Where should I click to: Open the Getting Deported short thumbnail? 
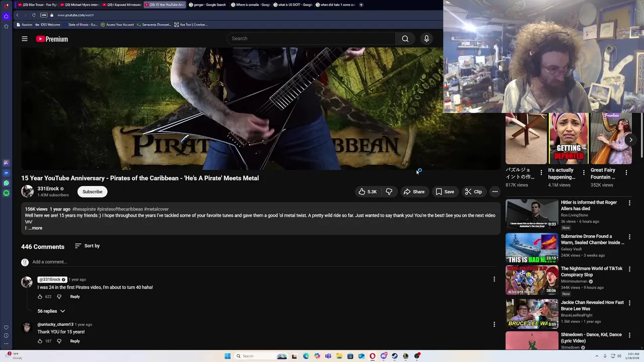(x=569, y=138)
